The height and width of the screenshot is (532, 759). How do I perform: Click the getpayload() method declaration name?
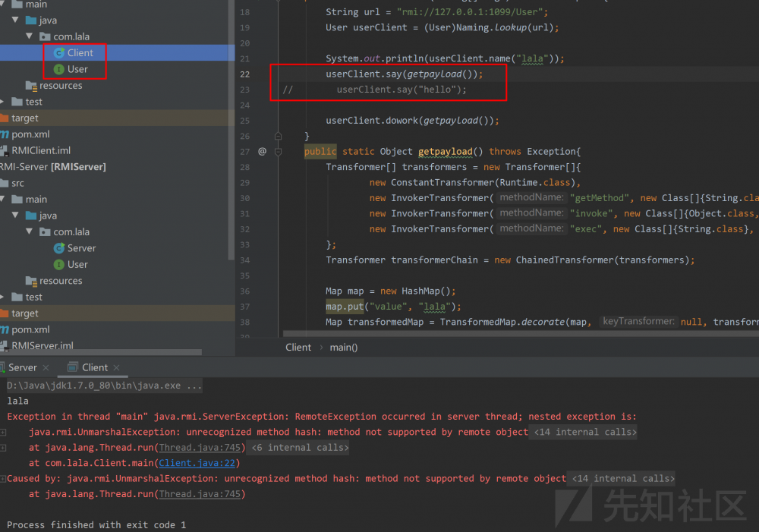(x=446, y=152)
